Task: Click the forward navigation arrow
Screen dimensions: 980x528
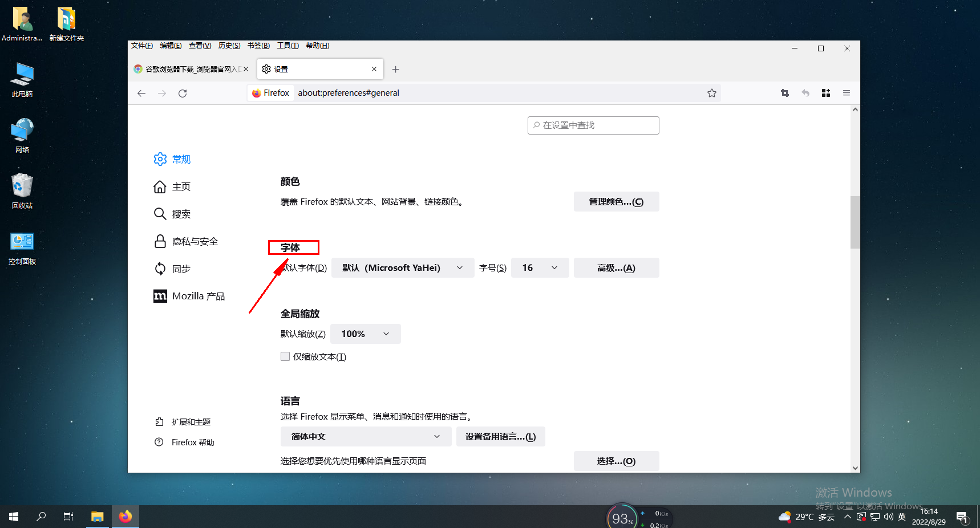Action: (x=162, y=93)
